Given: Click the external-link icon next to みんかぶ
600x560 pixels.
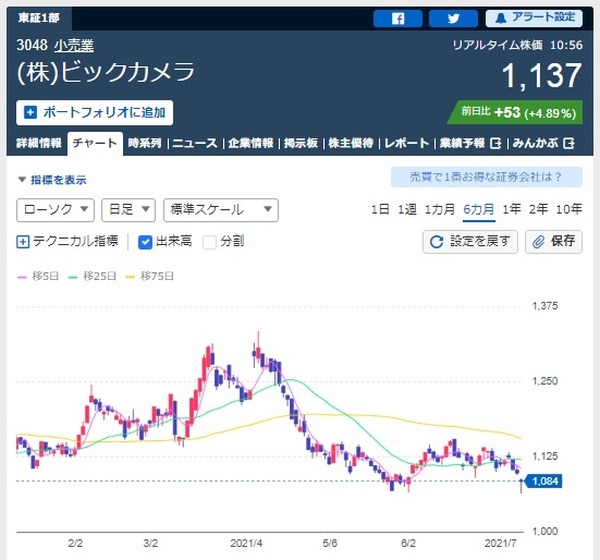Looking at the screenshot, I should click(x=569, y=144).
